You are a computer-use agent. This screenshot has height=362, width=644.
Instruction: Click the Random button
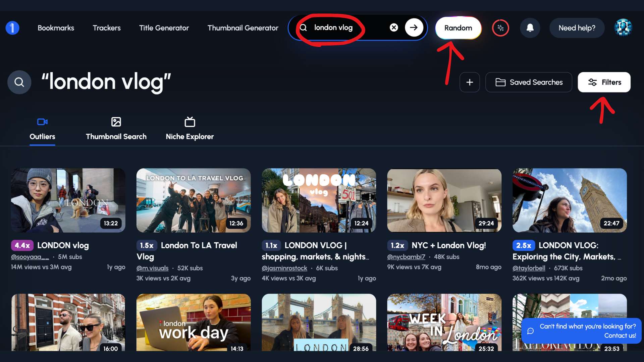click(x=458, y=28)
